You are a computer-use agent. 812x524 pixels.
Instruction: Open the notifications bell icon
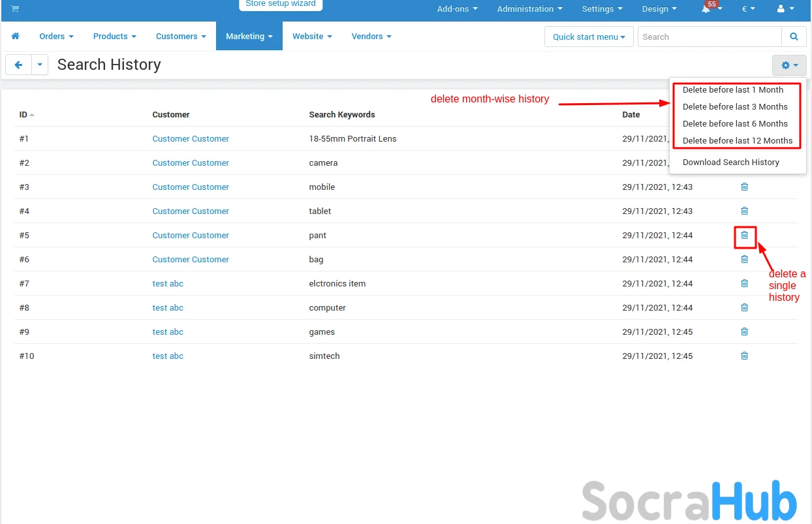(707, 9)
